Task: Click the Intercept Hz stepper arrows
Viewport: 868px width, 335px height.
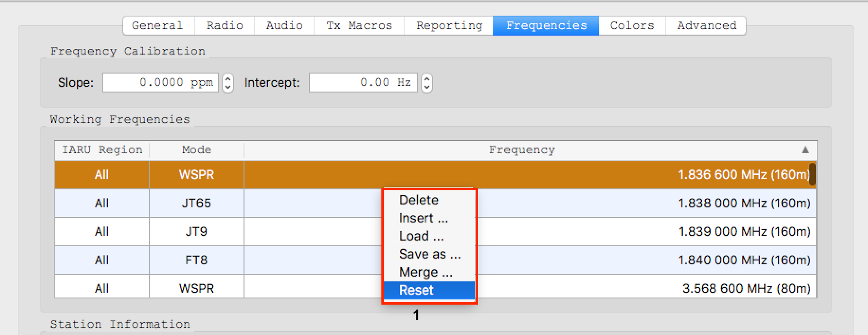Action: (x=427, y=83)
